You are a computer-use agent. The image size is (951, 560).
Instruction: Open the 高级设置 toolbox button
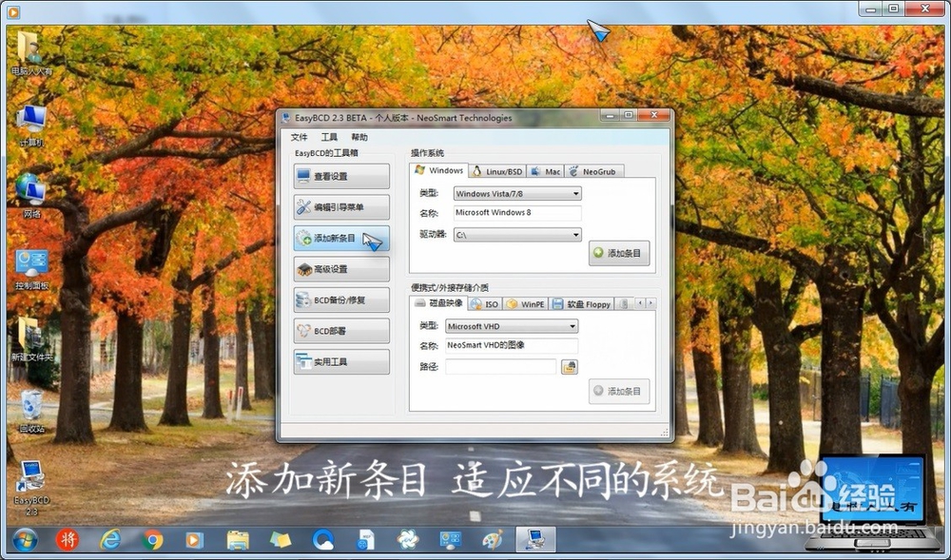341,269
